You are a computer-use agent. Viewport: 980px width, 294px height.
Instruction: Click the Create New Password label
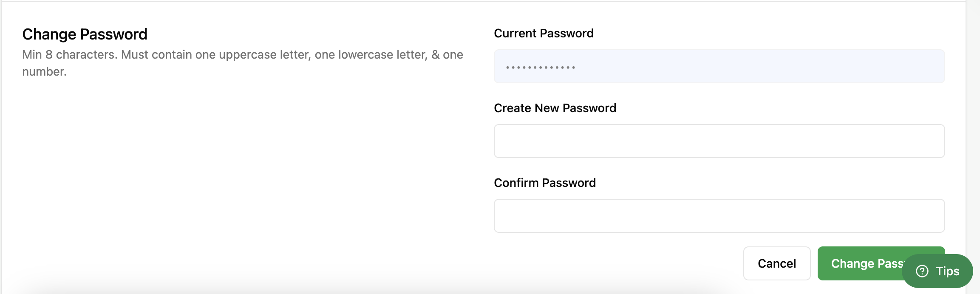555,108
